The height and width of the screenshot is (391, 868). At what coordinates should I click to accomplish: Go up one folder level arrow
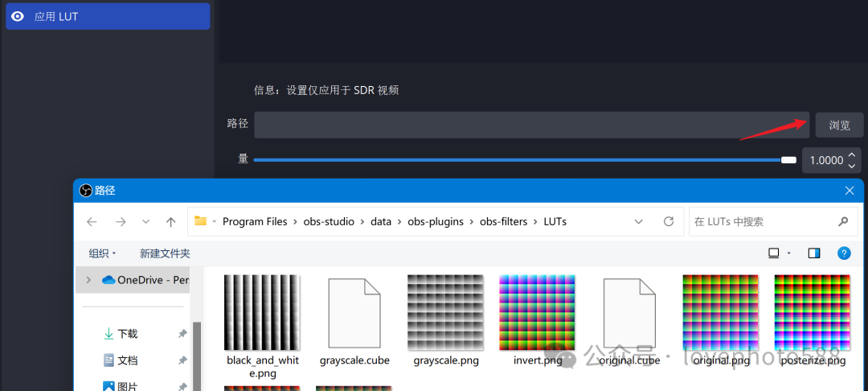point(170,221)
